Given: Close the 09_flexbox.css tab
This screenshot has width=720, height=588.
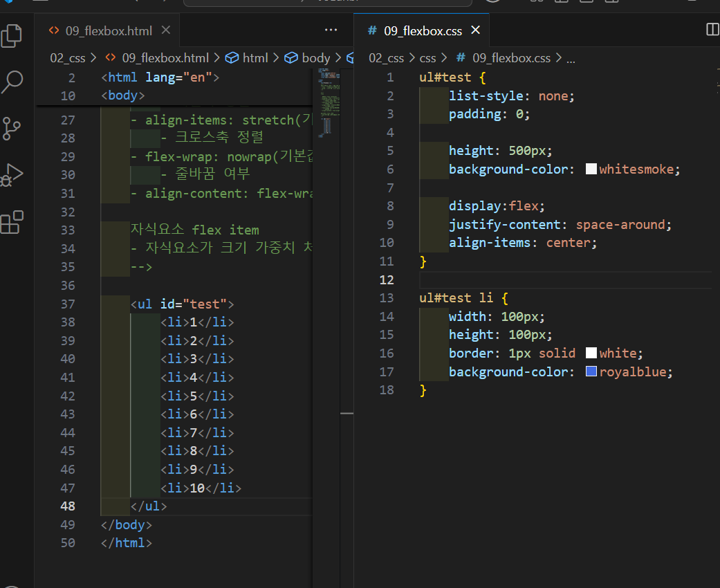Looking at the screenshot, I should click(476, 30).
